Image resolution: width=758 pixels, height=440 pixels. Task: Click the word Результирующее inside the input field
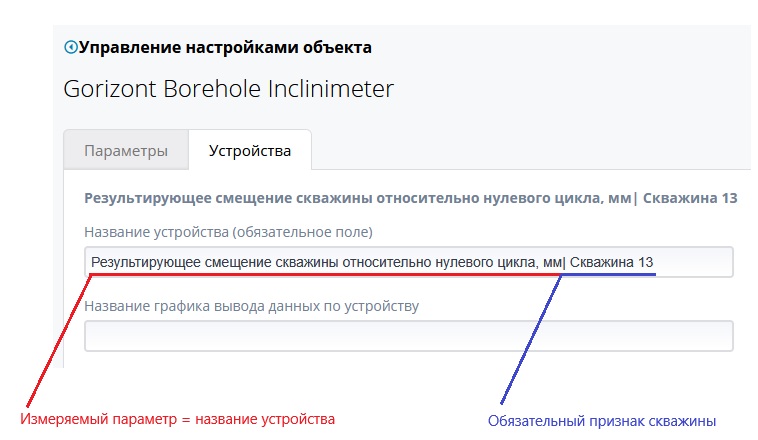pos(146,263)
